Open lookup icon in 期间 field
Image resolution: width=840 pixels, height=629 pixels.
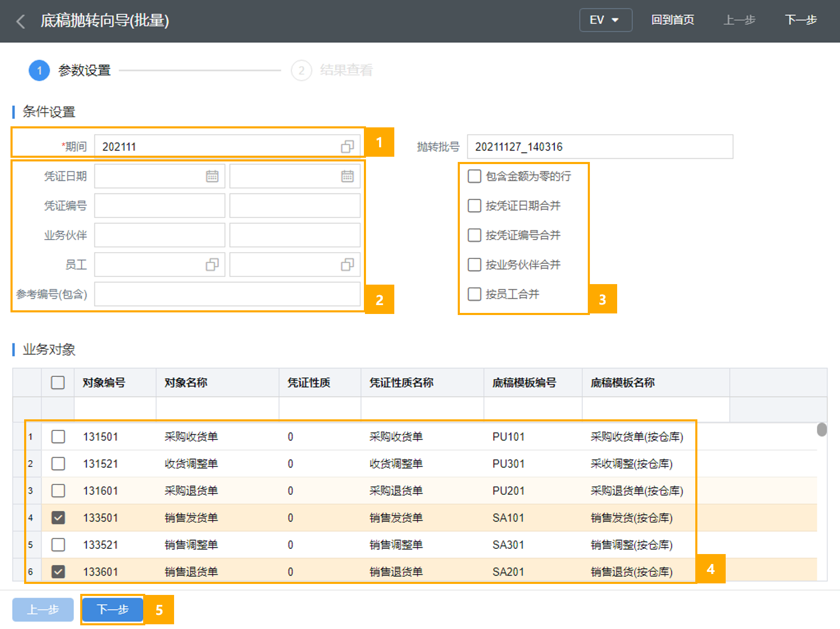click(347, 147)
